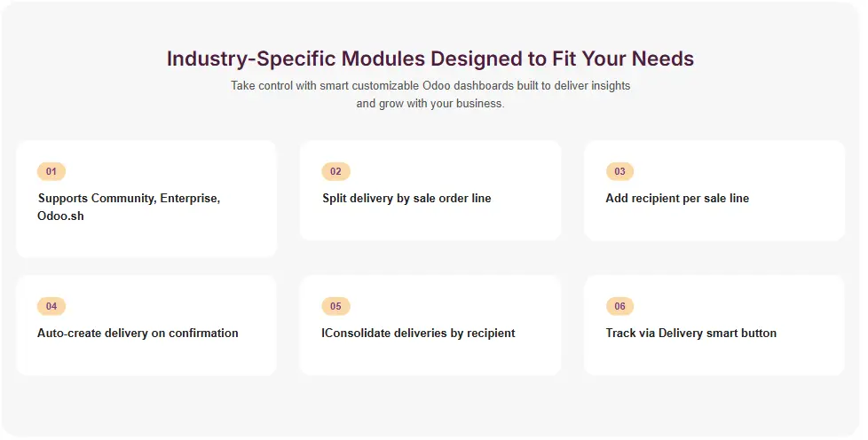Select 'Add recipient per sale line' text
Viewport: 868px width, 440px height.
coord(677,199)
